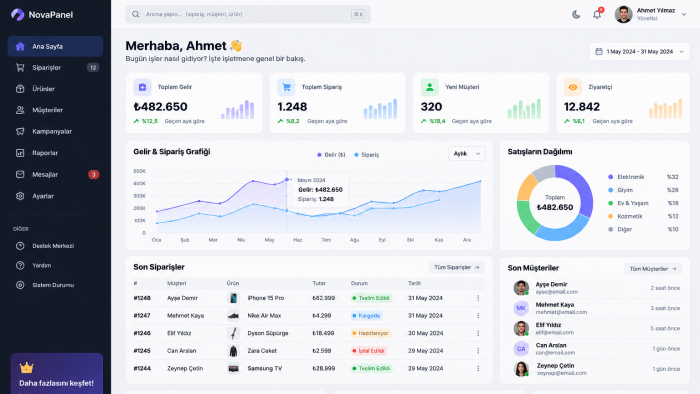This screenshot has width=700, height=394.
Task: Click the Mayıs 2024 chart data point
Action: [x=287, y=180]
